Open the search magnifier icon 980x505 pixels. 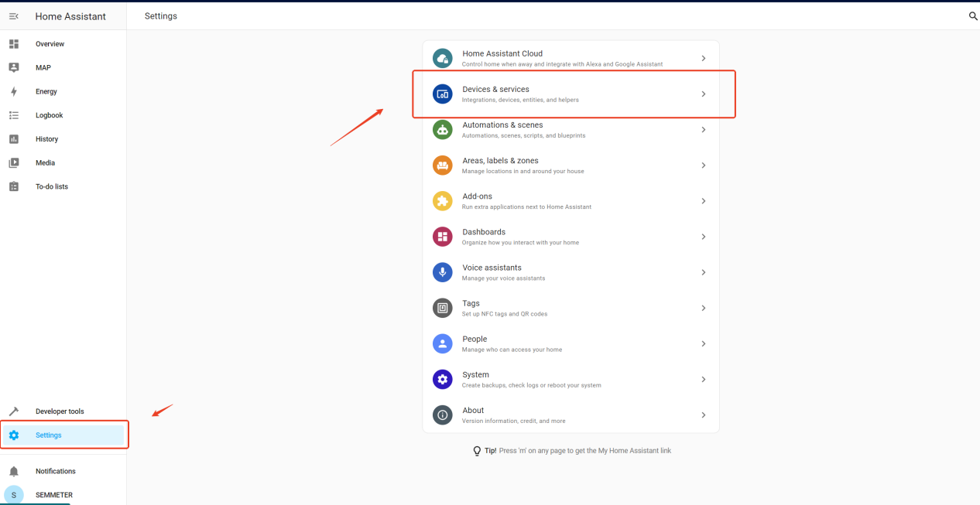pos(973,16)
